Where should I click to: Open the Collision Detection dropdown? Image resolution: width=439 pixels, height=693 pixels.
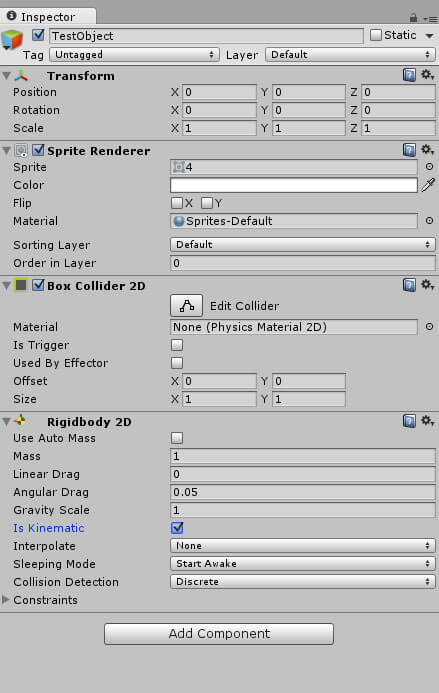[x=303, y=582]
